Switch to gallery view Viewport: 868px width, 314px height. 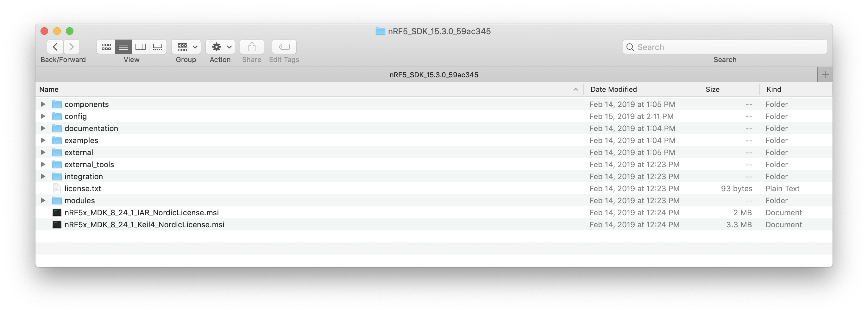(158, 47)
